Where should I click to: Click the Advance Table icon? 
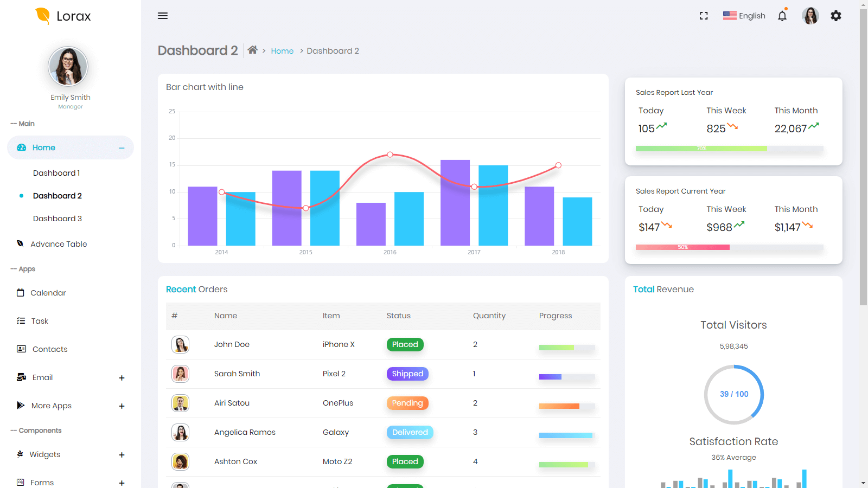[20, 243]
